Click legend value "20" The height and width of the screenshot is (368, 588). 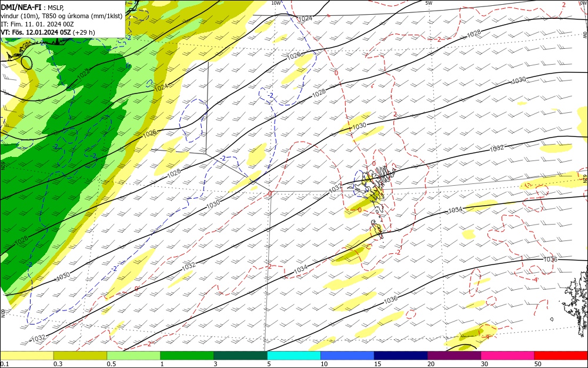[431, 364]
